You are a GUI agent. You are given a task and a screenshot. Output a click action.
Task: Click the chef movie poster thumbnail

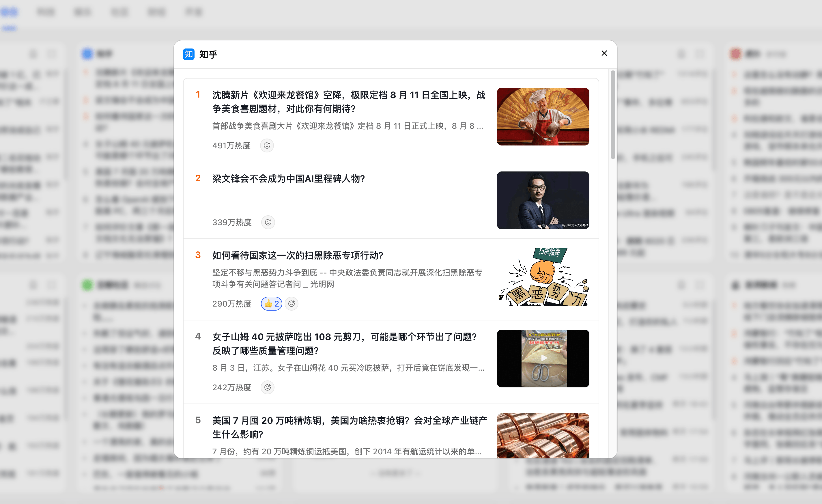543,116
